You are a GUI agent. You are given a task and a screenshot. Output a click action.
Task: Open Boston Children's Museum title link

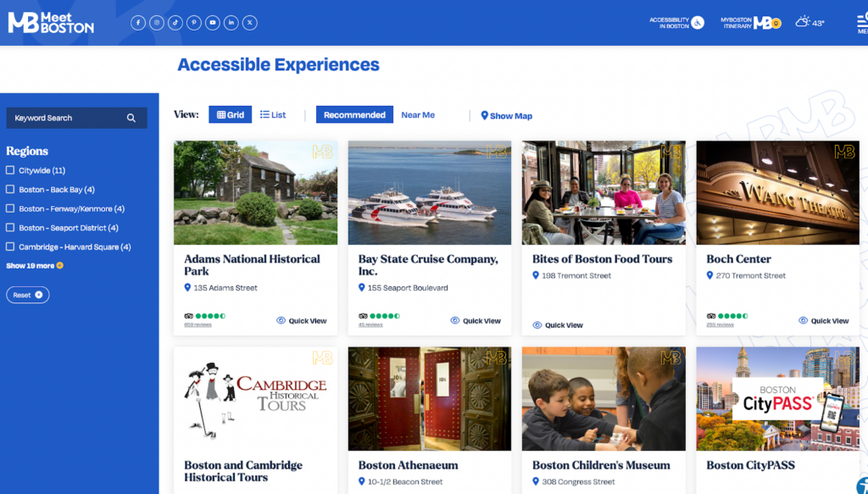click(x=601, y=465)
